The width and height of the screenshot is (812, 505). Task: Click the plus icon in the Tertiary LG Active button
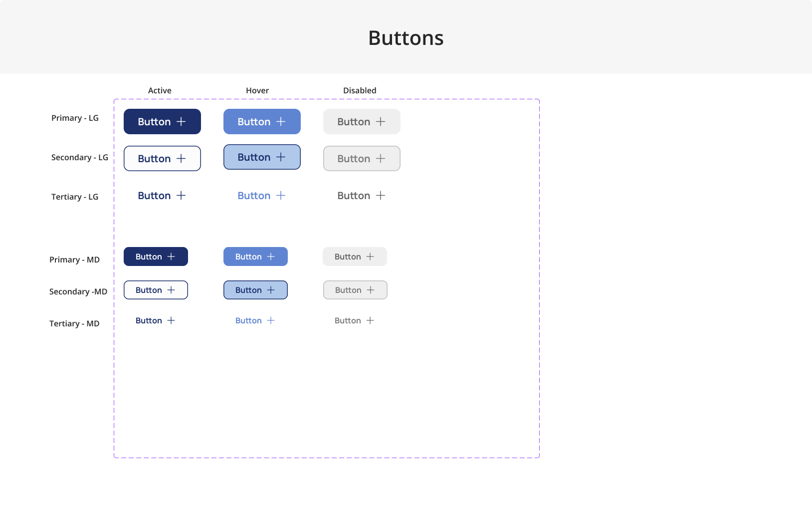[x=181, y=196]
